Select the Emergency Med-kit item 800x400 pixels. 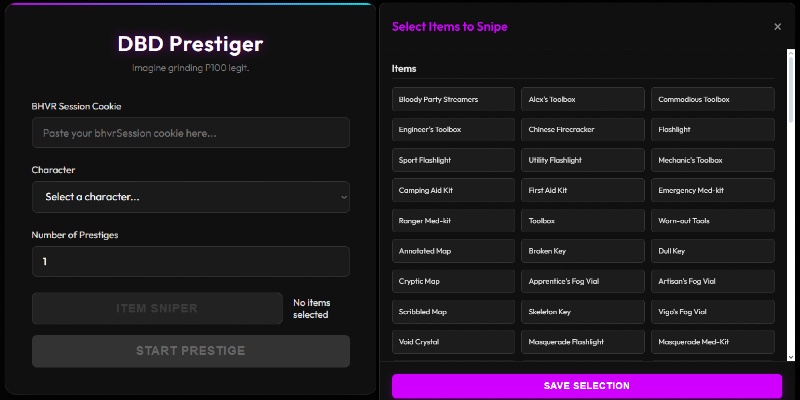tap(713, 190)
